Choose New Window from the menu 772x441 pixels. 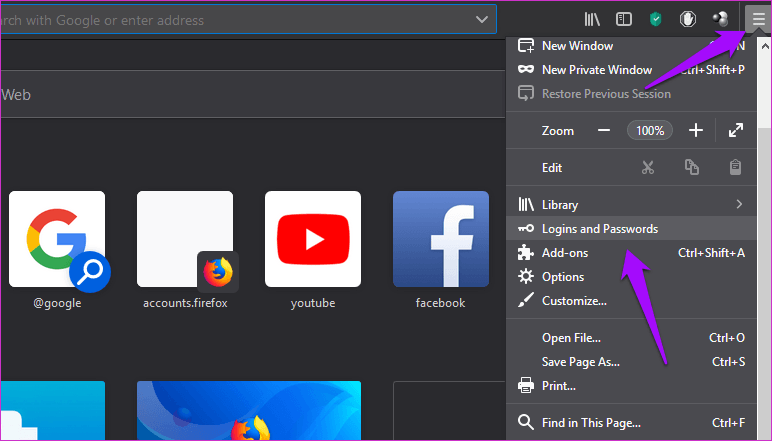click(631, 46)
